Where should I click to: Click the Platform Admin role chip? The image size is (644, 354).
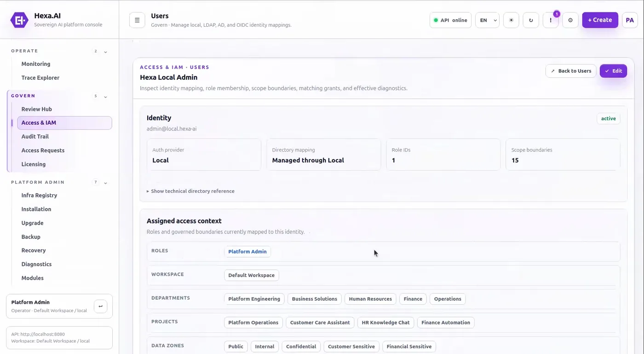point(247,252)
